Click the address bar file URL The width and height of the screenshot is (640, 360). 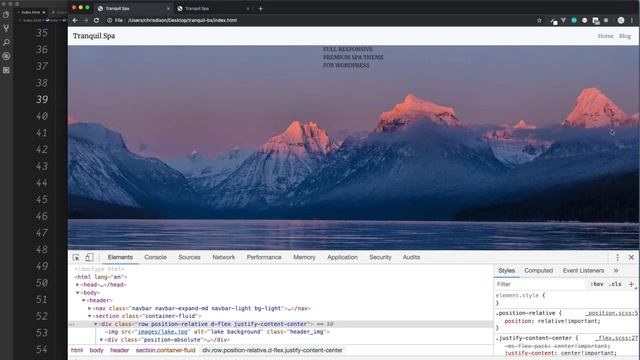(182, 20)
